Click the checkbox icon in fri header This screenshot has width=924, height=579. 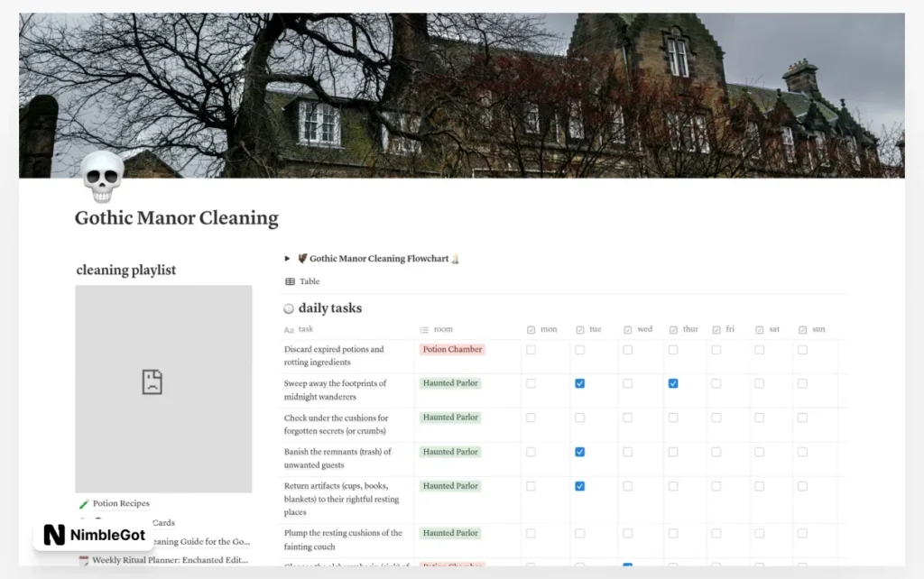click(716, 330)
